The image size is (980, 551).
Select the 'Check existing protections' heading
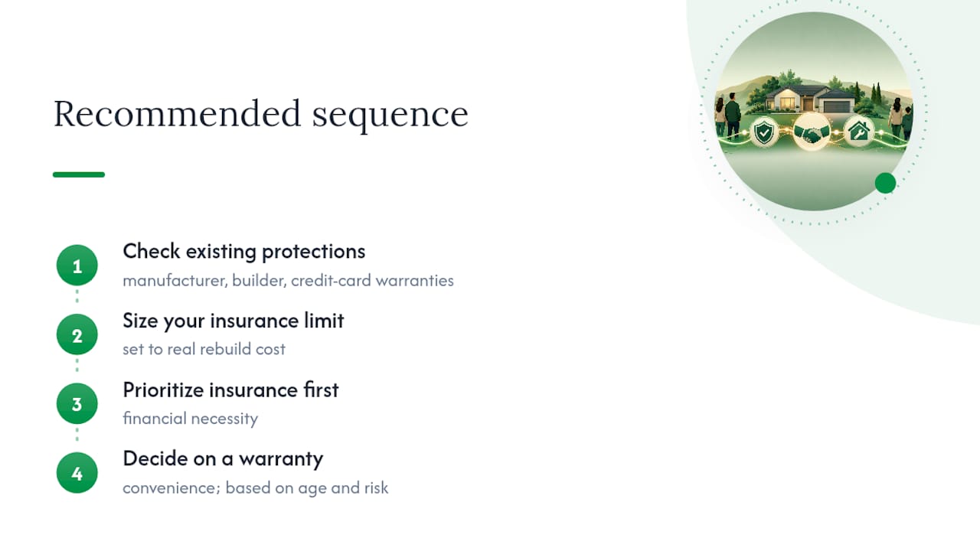click(x=244, y=252)
